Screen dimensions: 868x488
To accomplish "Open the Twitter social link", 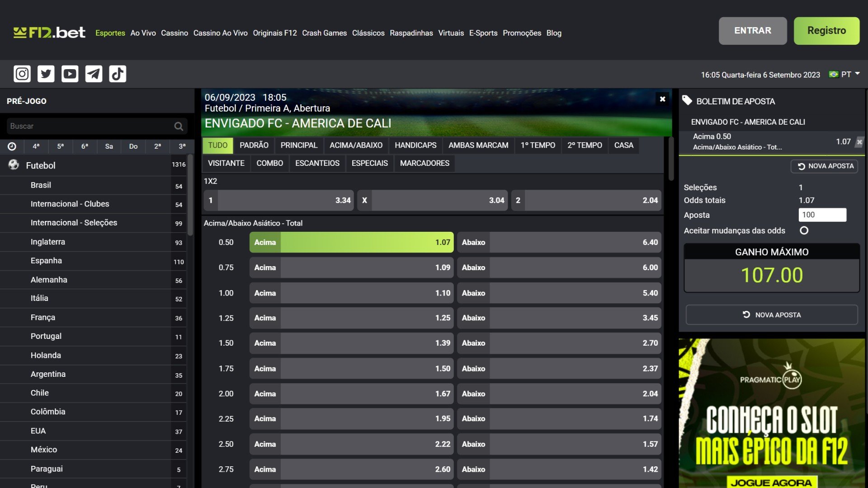I will coord(45,74).
